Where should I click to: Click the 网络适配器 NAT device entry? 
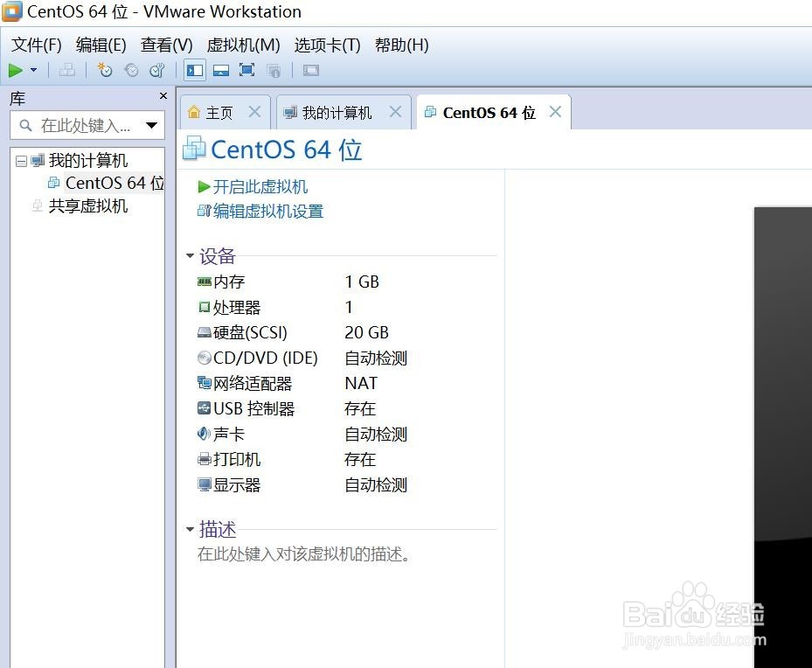click(253, 383)
